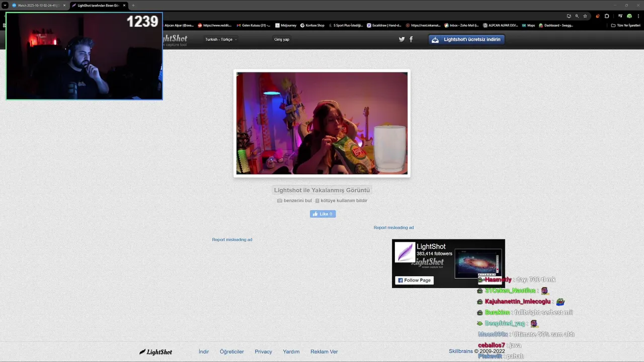Open LightShot Facebook page avatar
This screenshot has width=644, height=362.
pyautogui.click(x=405, y=252)
